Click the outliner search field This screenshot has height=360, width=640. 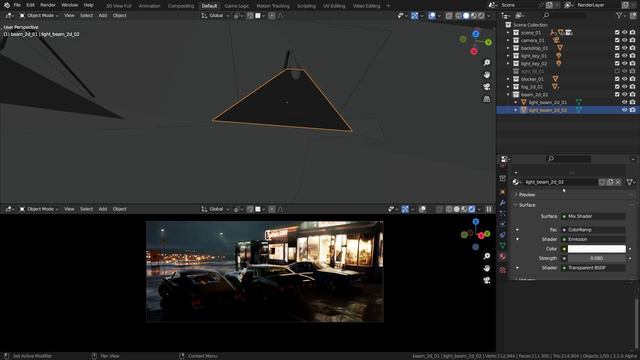[x=564, y=16]
